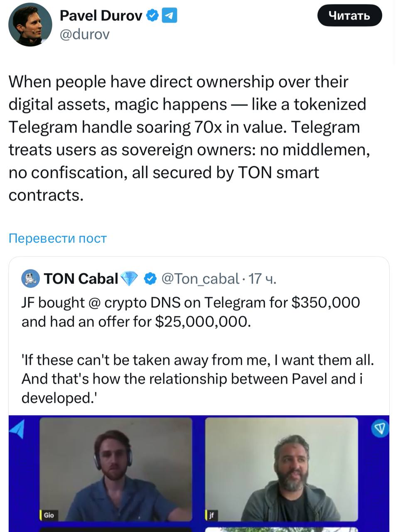Click the 17 ч. post timestamp

click(x=262, y=279)
